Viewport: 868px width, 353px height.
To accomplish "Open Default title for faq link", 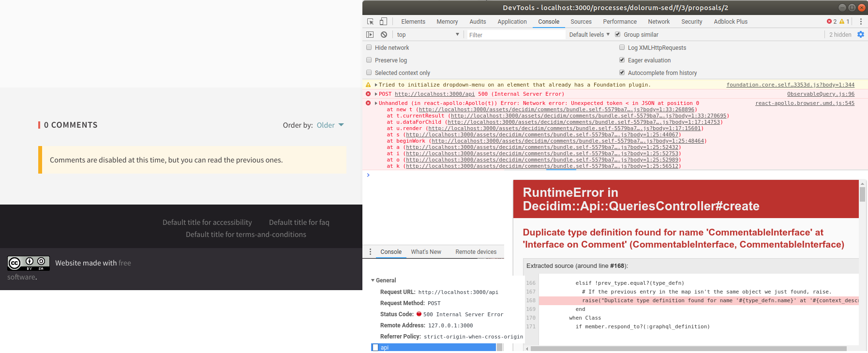I will (299, 222).
